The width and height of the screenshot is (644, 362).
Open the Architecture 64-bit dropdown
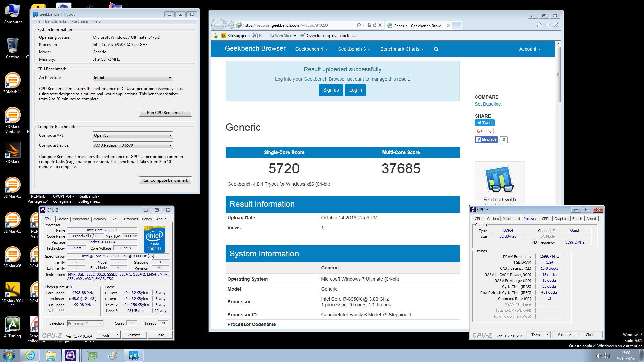[133, 78]
